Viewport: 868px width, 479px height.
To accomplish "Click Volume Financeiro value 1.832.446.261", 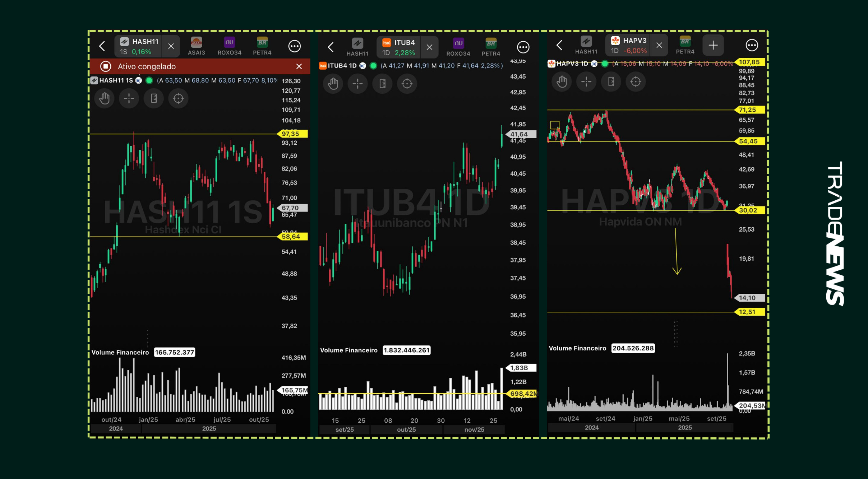I will [406, 350].
